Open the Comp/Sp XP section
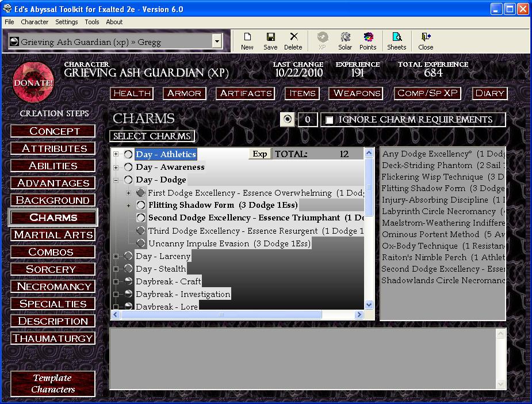The width and height of the screenshot is (532, 404). [x=427, y=93]
